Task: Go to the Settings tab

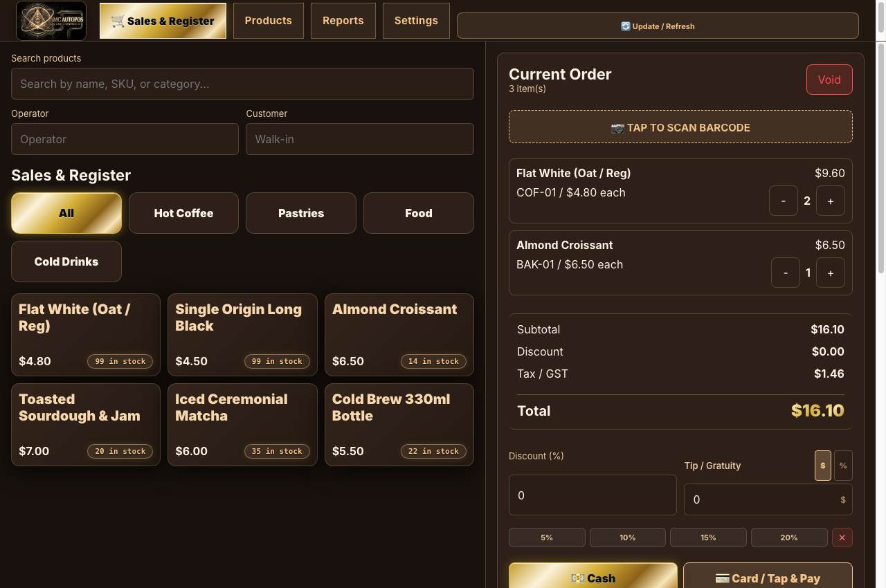Action: click(416, 21)
